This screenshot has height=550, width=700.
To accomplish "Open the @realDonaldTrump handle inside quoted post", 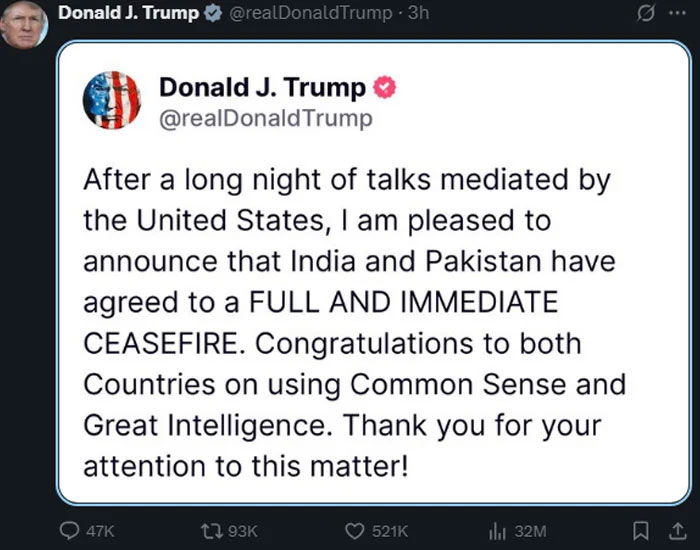I will 265,118.
